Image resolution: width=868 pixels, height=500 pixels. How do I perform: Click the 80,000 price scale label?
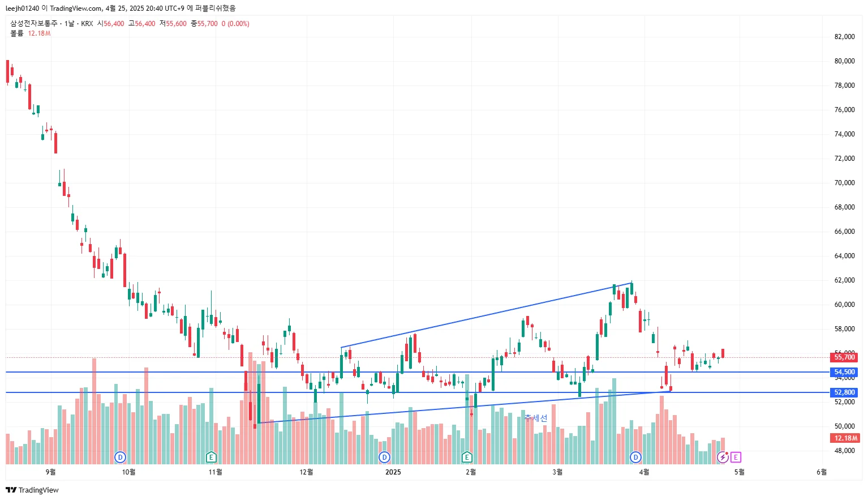point(844,61)
